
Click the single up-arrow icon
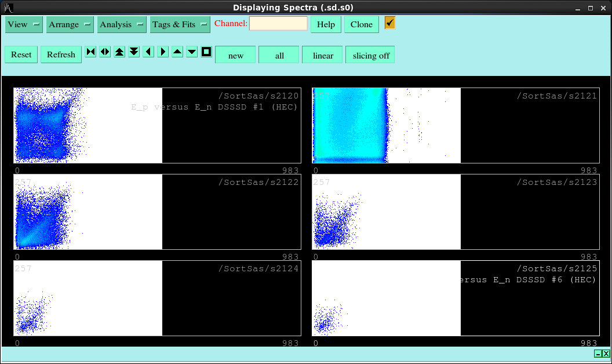pyautogui.click(x=177, y=52)
